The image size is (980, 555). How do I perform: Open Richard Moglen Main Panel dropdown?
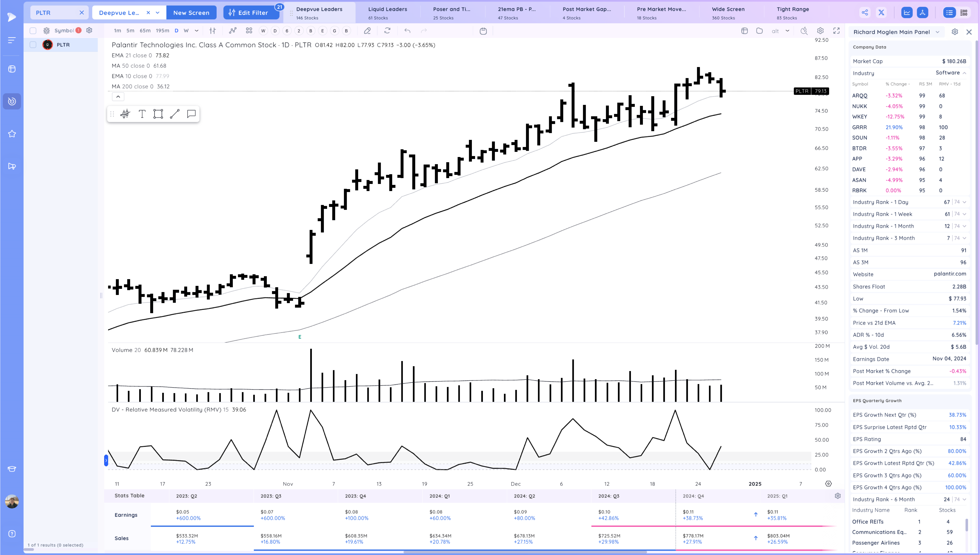coord(937,32)
